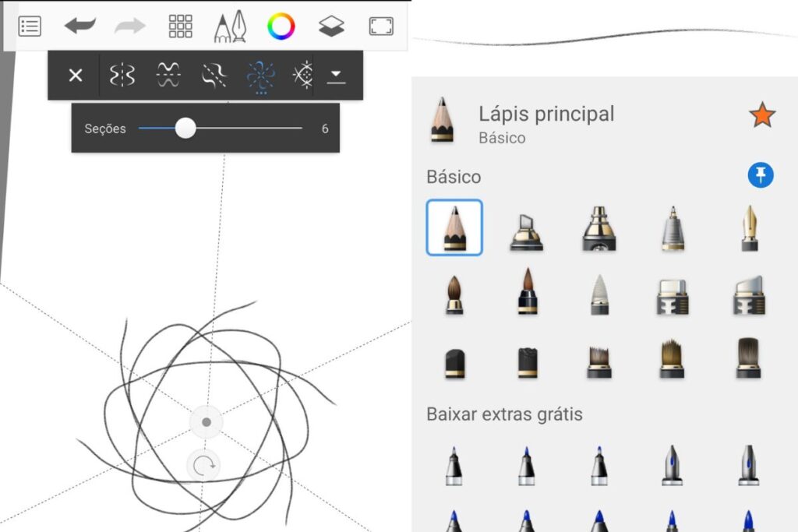Click the Baixar extras grátis heading
Image resolution: width=798 pixels, height=532 pixels.
click(x=504, y=414)
